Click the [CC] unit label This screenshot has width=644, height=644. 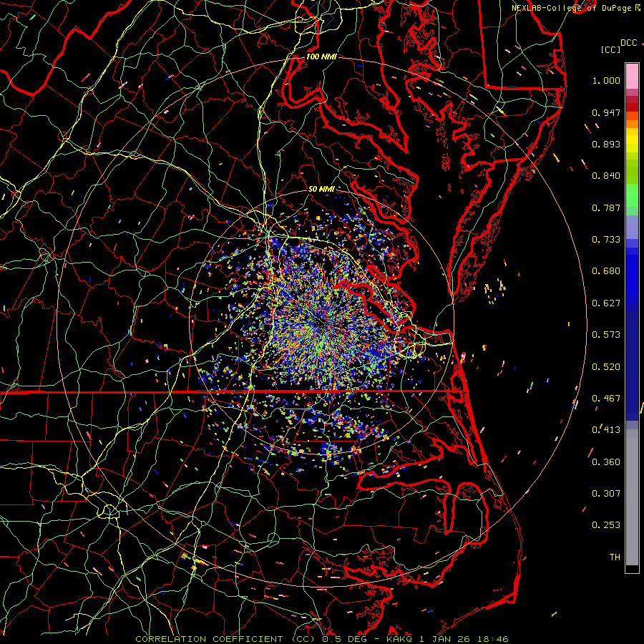(x=610, y=49)
